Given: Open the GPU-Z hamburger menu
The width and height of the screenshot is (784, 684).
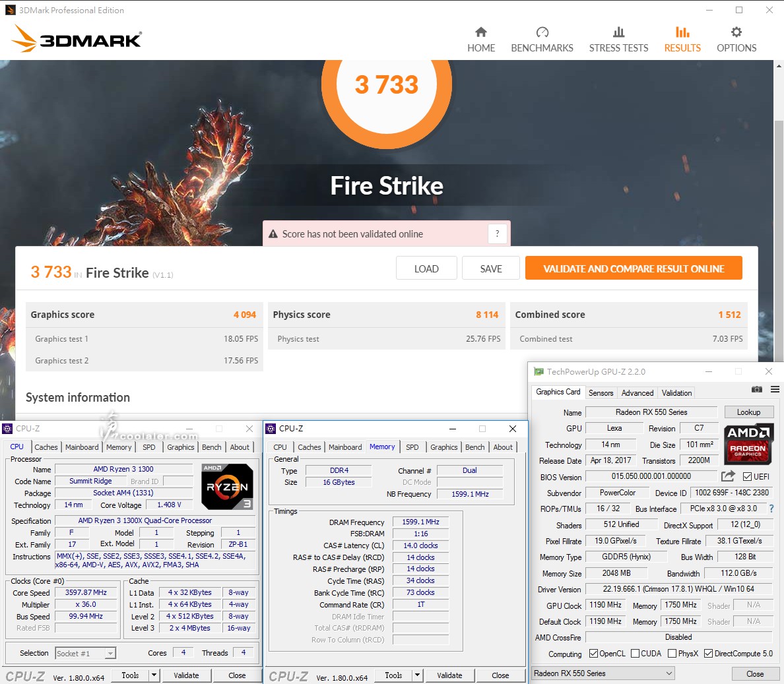Looking at the screenshot, I should 775,389.
